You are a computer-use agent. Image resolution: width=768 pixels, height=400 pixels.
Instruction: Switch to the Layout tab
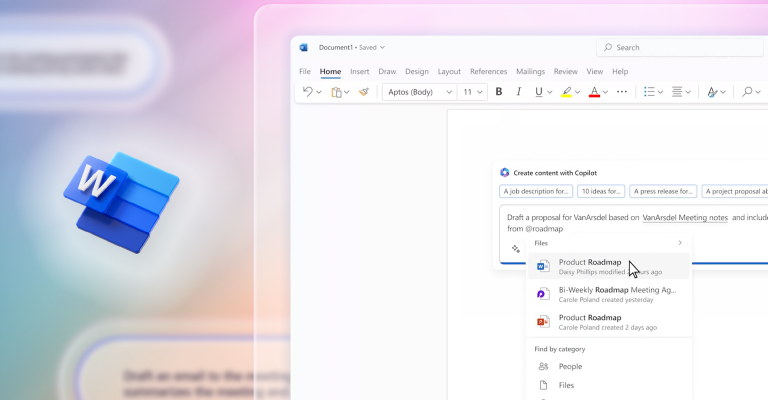(x=449, y=71)
